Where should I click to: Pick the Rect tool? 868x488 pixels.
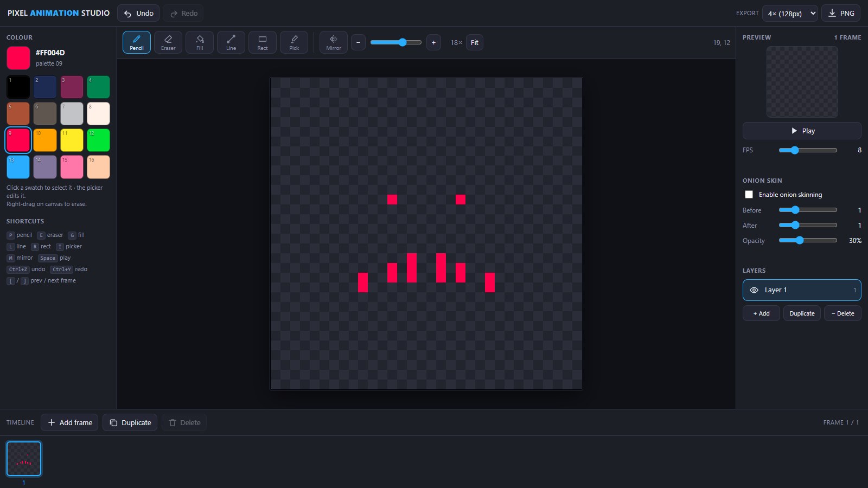263,42
